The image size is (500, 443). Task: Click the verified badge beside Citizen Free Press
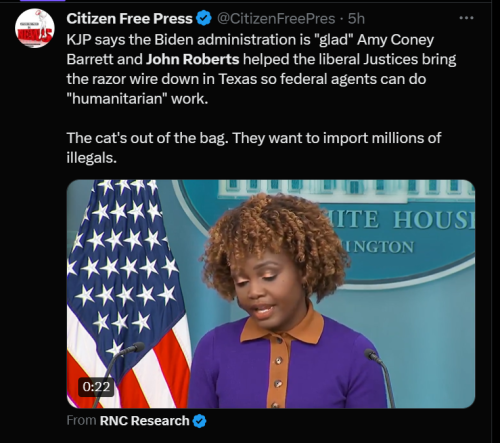click(x=204, y=18)
